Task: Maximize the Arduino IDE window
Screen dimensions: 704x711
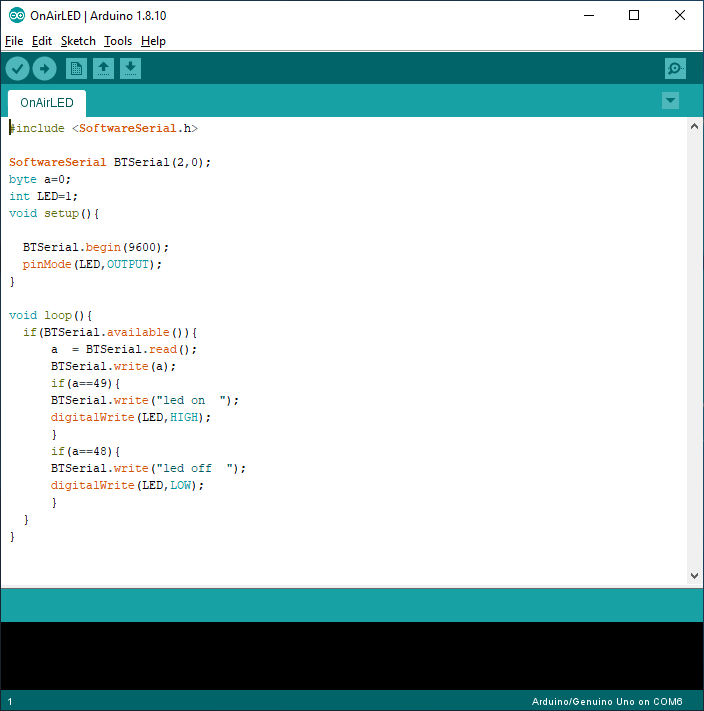Action: pos(634,15)
